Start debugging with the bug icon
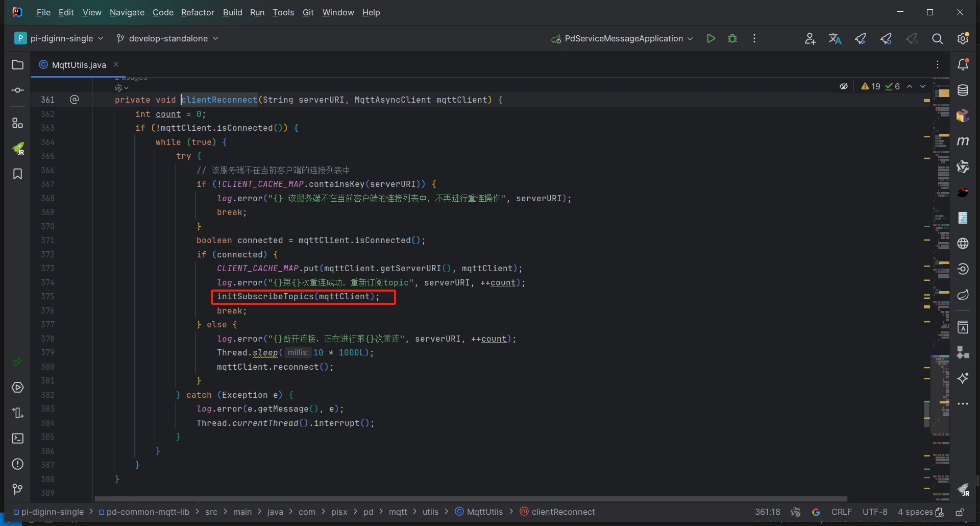Image resolution: width=980 pixels, height=526 pixels. click(732, 38)
